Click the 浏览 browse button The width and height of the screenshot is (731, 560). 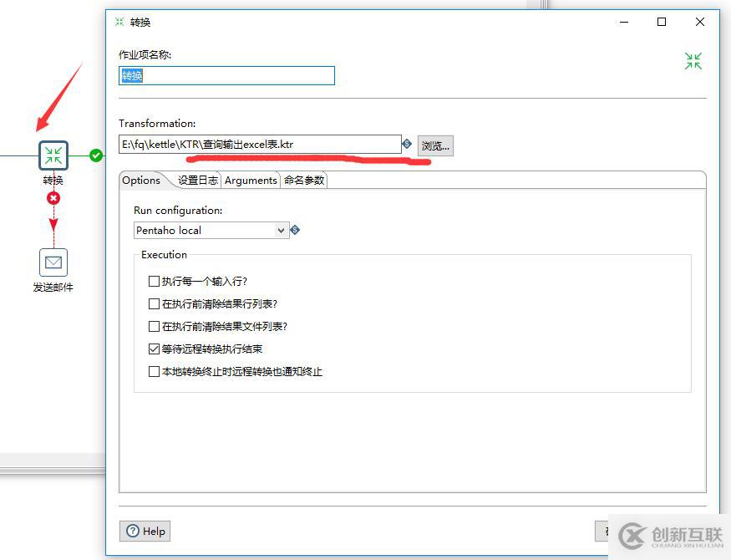(x=434, y=145)
